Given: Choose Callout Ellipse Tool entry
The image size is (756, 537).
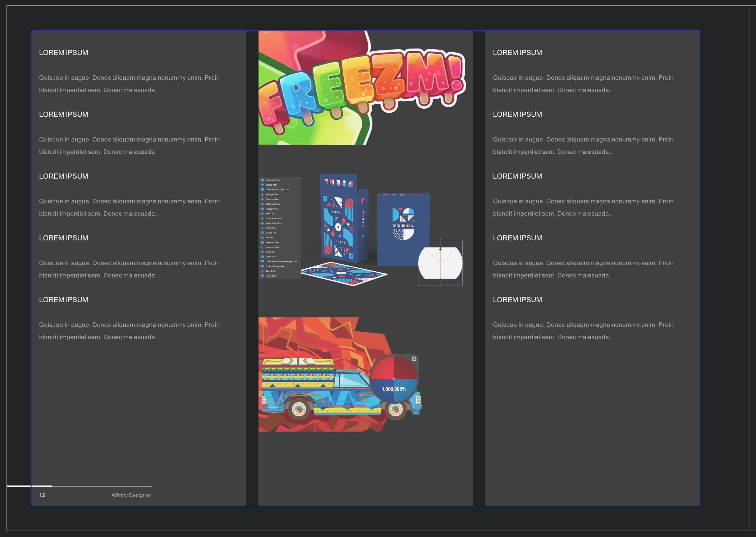Looking at the screenshot, I should click(x=273, y=266).
